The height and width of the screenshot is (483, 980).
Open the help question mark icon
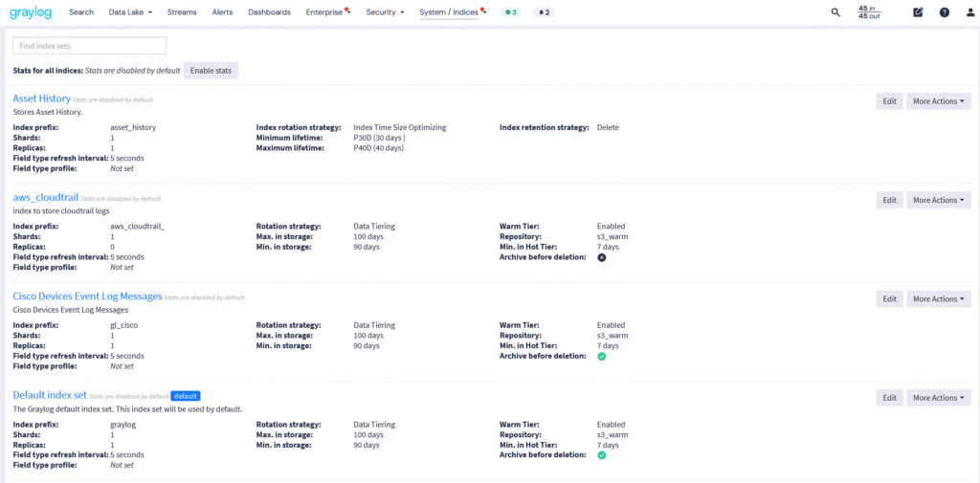(x=945, y=11)
